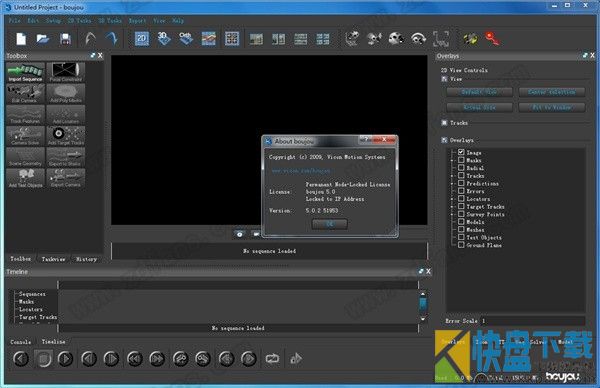Enable the Radial overlay checkbox
Screen dimensions: 600x388
coord(461,168)
